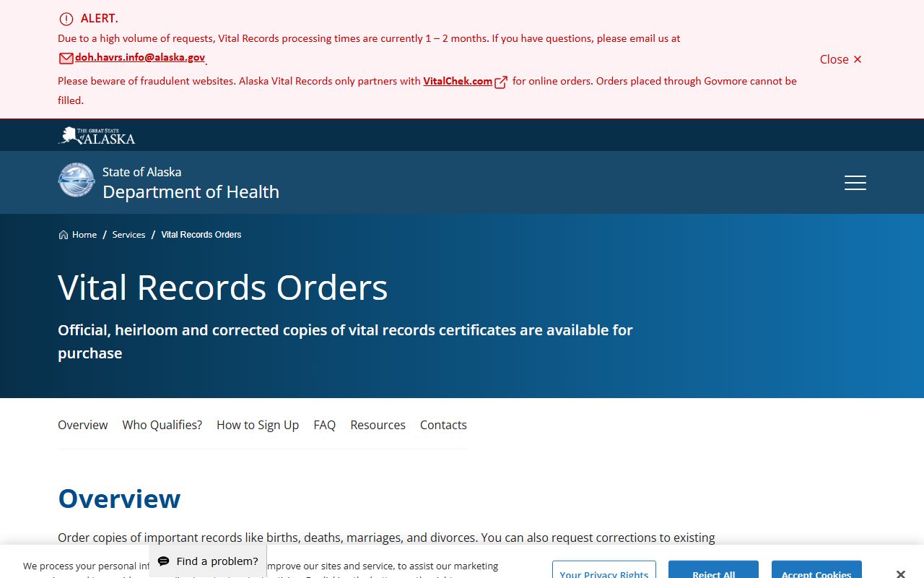Screen dimensions: 924x578
Task: Open the hamburger navigation menu
Action: pos(855,183)
